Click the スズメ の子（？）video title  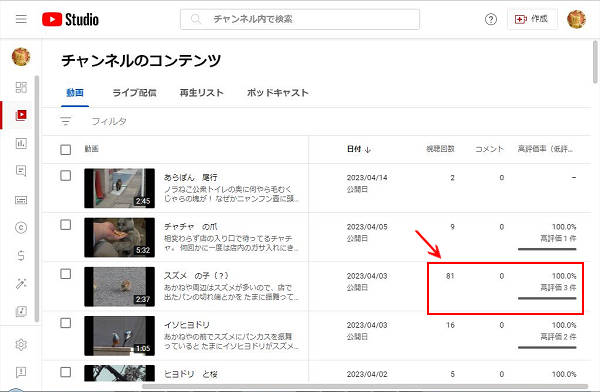click(x=196, y=276)
